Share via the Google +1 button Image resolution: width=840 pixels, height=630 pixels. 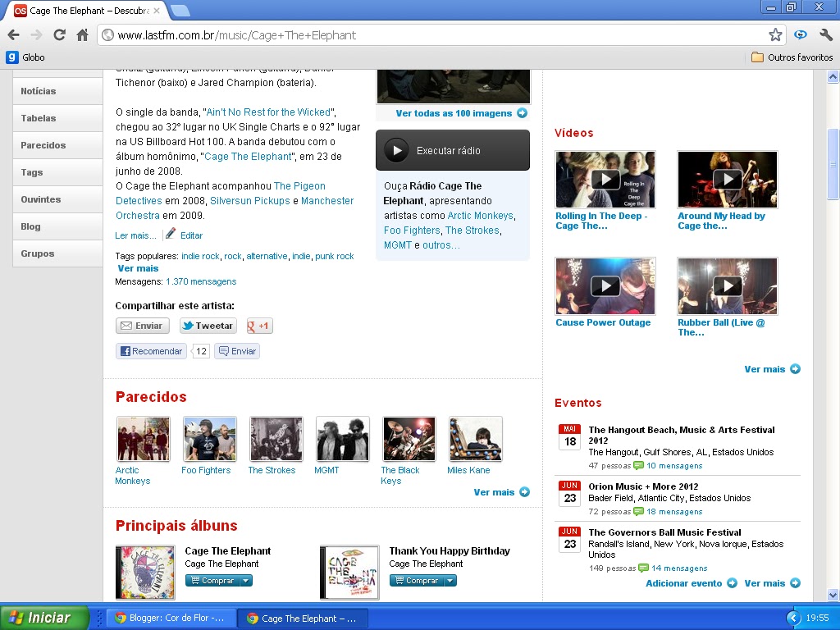click(260, 326)
